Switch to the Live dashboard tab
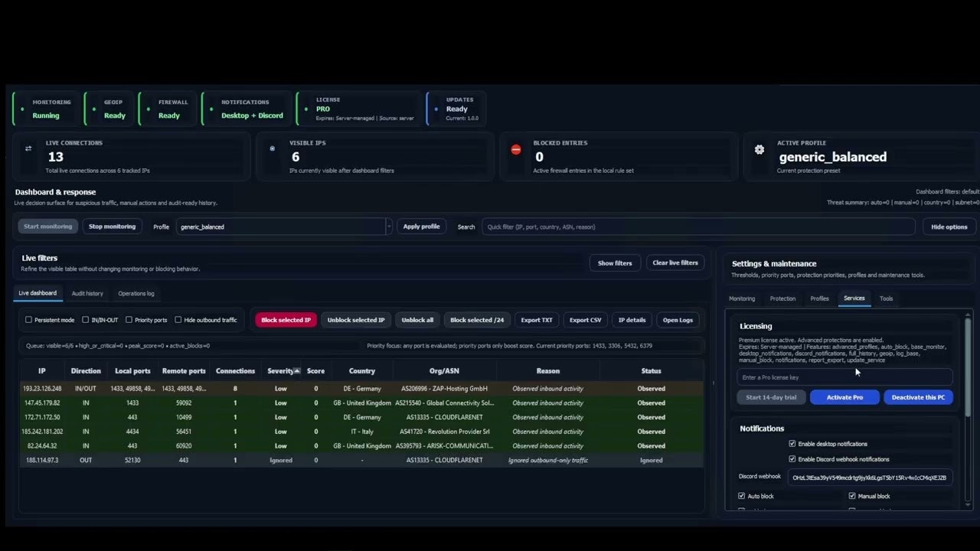 [x=38, y=293]
